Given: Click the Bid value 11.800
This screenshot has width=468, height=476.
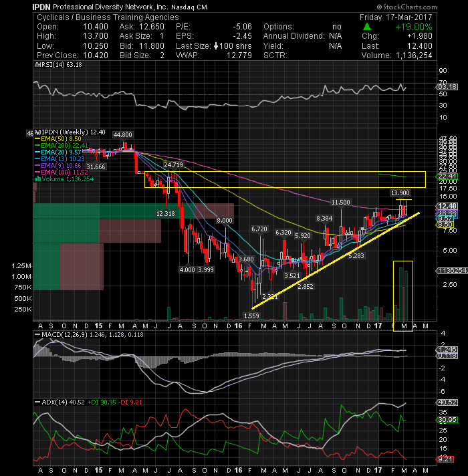Looking at the screenshot, I should point(152,46).
